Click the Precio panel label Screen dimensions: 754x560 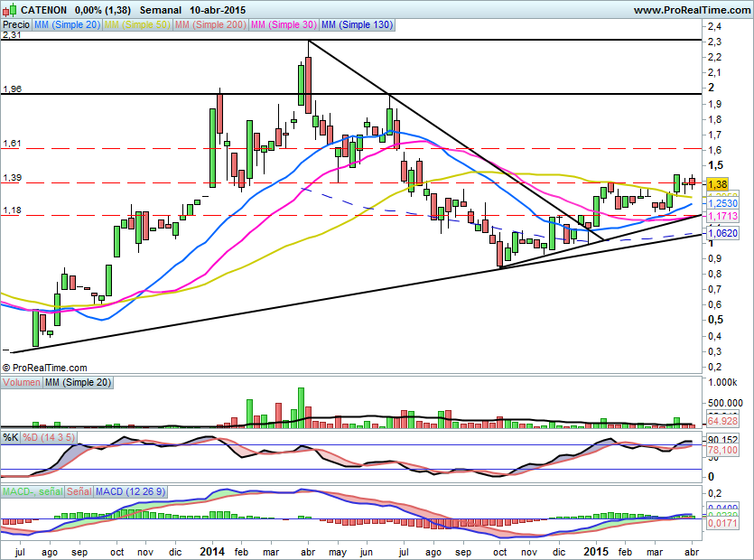pos(15,25)
